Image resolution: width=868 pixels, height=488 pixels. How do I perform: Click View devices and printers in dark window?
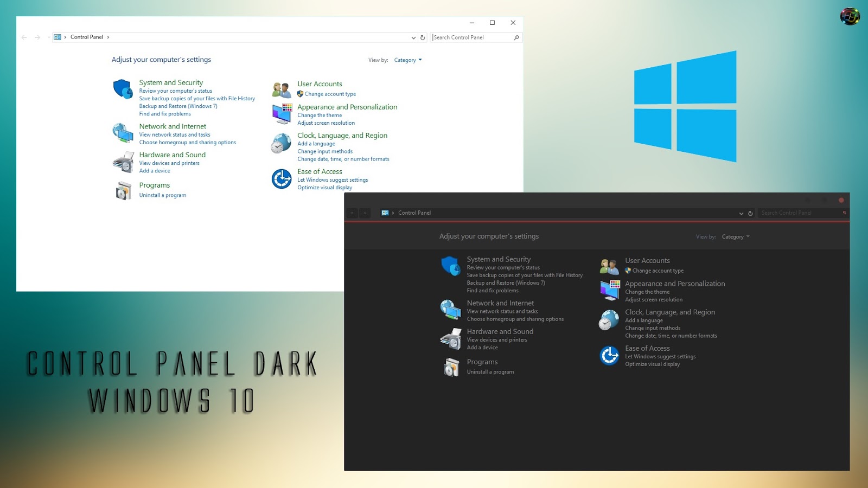pyautogui.click(x=497, y=340)
